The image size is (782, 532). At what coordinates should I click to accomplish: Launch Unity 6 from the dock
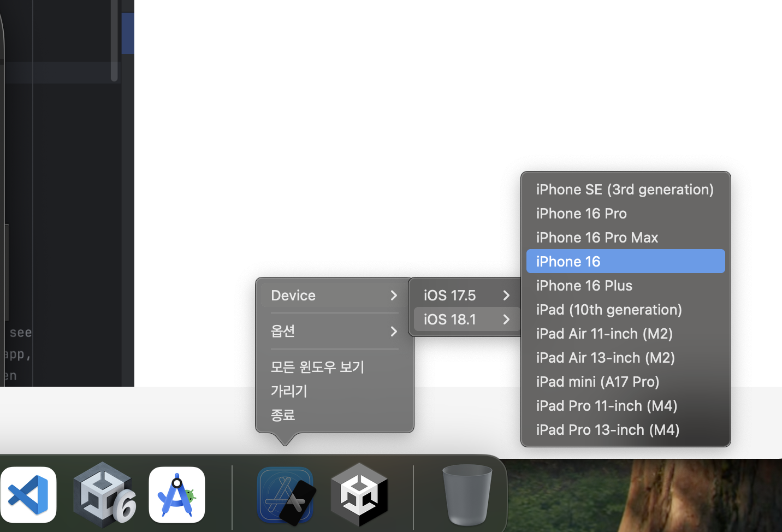(x=104, y=495)
